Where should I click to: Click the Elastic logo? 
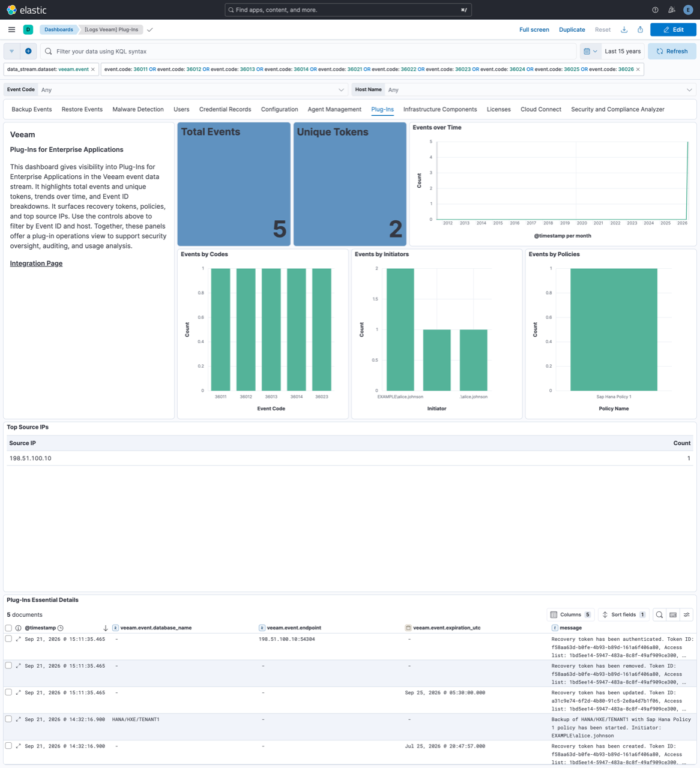(x=26, y=10)
